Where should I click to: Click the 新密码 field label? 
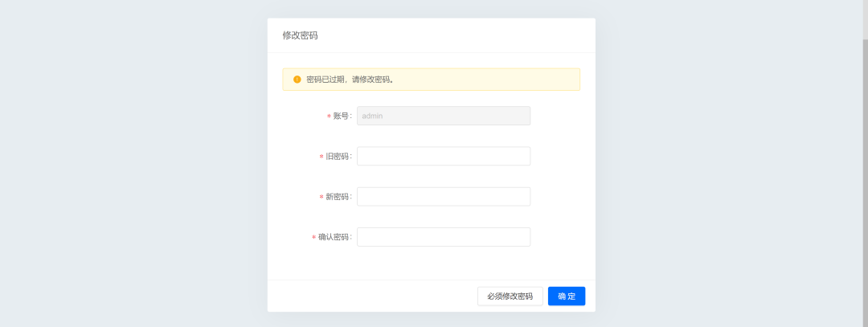pyautogui.click(x=338, y=197)
